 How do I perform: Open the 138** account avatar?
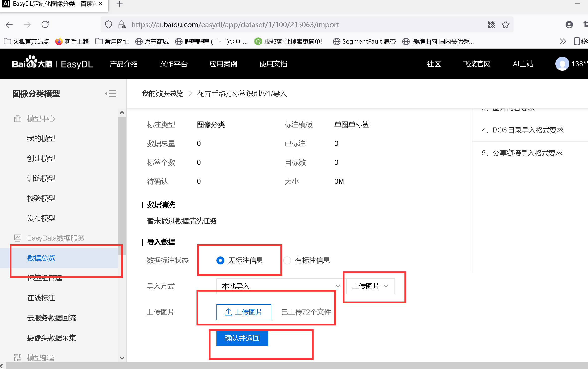tap(563, 63)
